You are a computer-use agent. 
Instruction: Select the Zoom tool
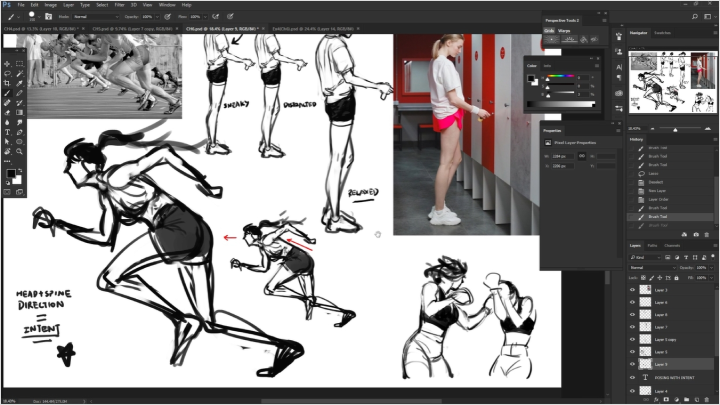(x=19, y=152)
